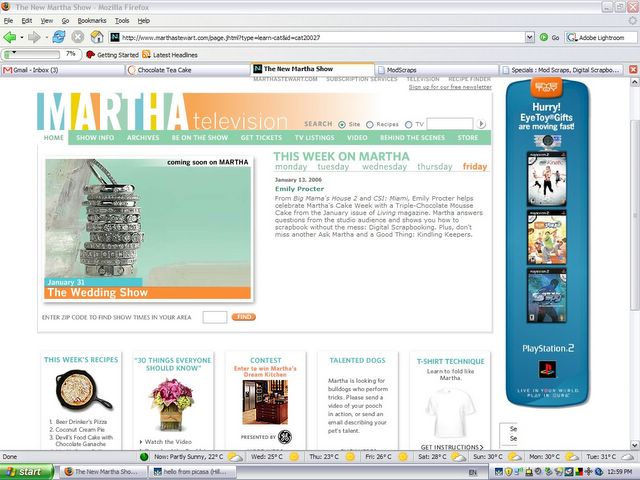Click the orange FIND button
640x480 pixels.
[244, 317]
